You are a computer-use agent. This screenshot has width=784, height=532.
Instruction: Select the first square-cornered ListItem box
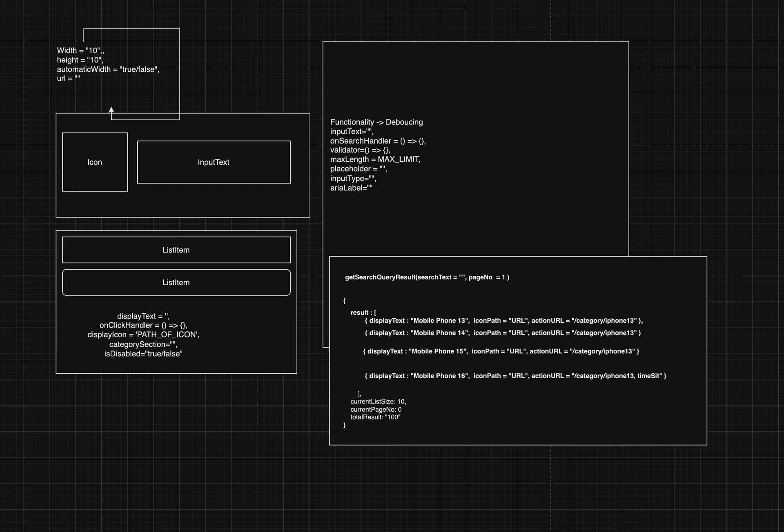pyautogui.click(x=176, y=250)
